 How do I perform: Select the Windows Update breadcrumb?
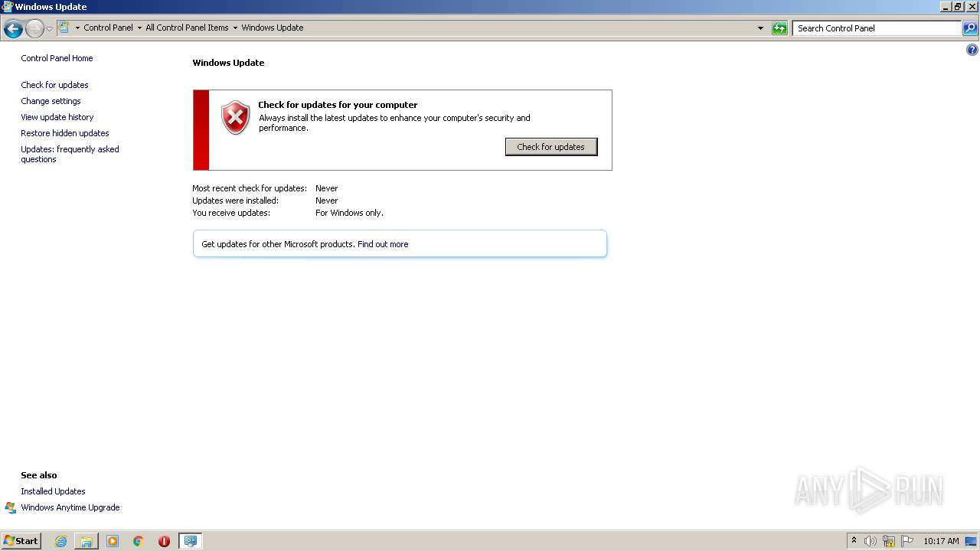click(x=273, y=28)
